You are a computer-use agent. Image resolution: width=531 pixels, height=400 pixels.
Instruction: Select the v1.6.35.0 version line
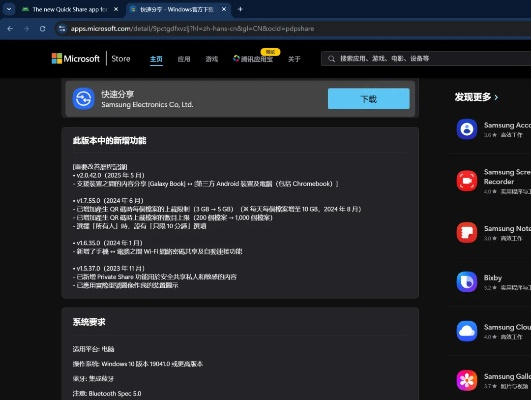click(x=107, y=243)
